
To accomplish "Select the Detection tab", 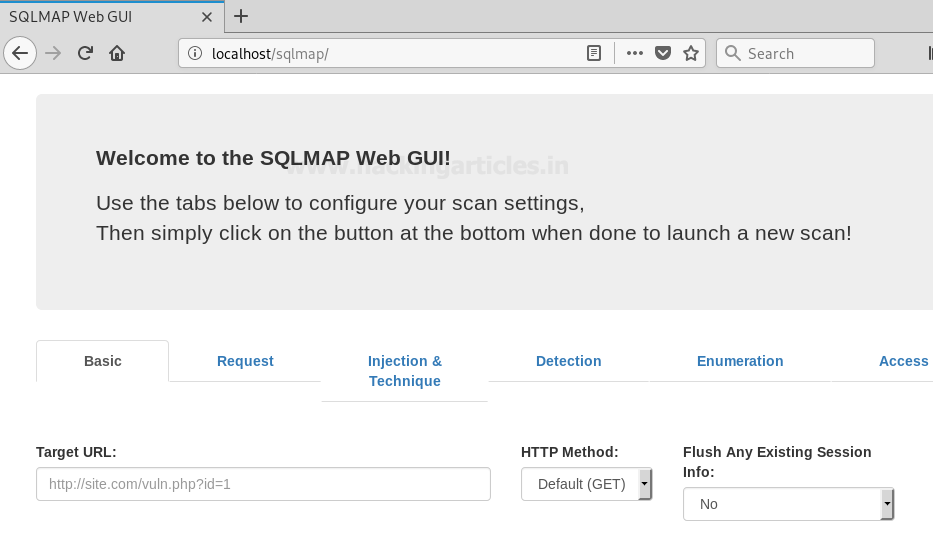I will [x=568, y=361].
